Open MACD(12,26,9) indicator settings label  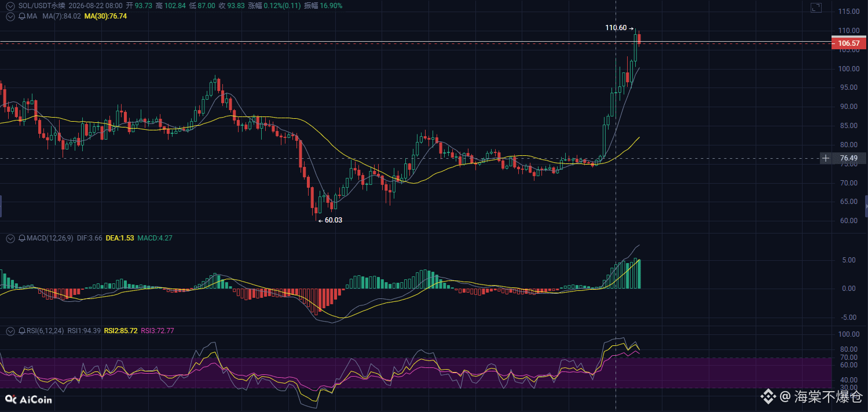50,238
